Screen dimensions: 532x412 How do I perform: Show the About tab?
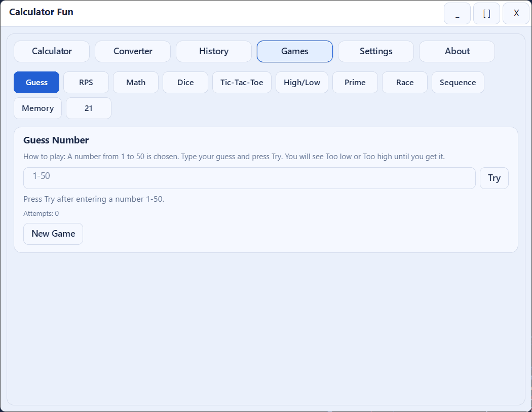(x=457, y=51)
